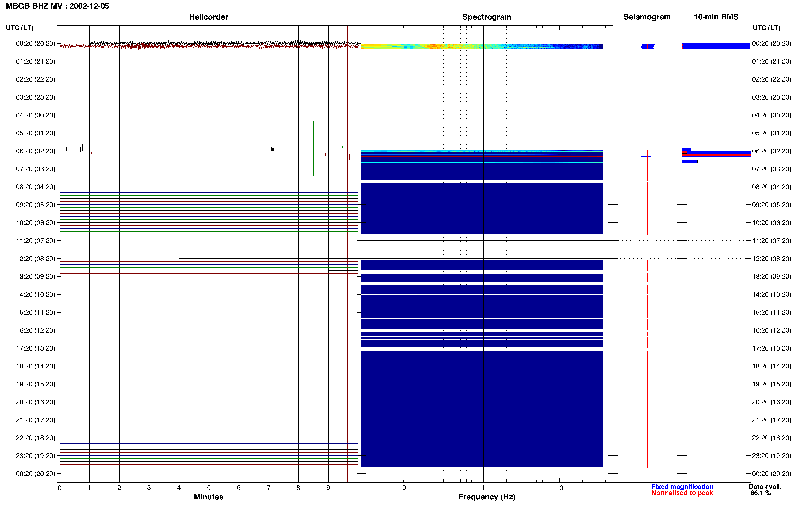Select RMS-side axis label "15:20 (11:20)"
Viewport: 812px width, 508px height.
(x=772, y=312)
